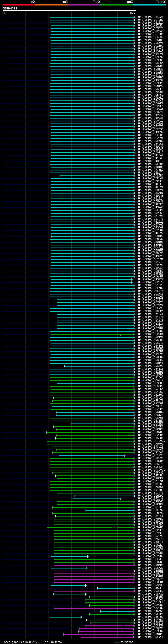Select the label UniRef100_Q8LPU9
This screenshot has height=644, width=168.
(x=151, y=331)
